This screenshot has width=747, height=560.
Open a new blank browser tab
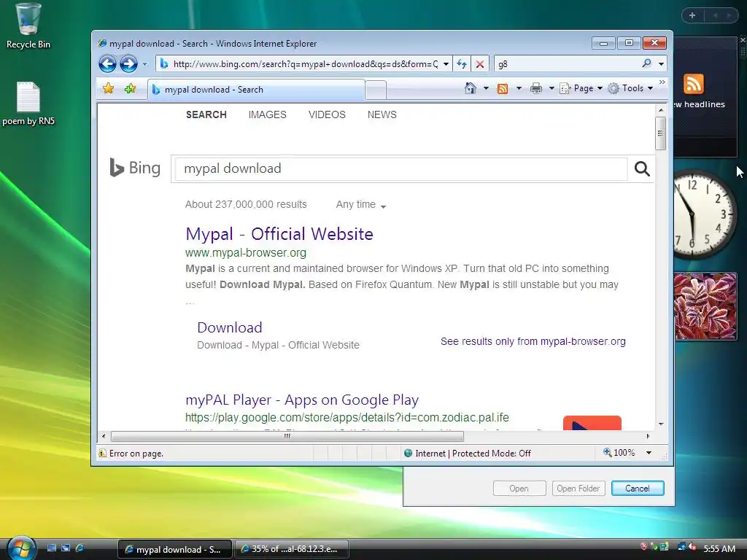click(x=376, y=90)
